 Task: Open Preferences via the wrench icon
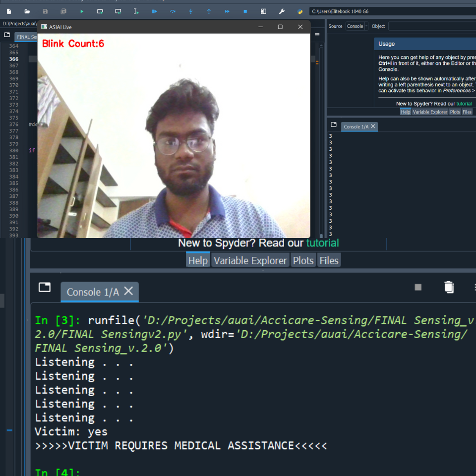[282, 11]
